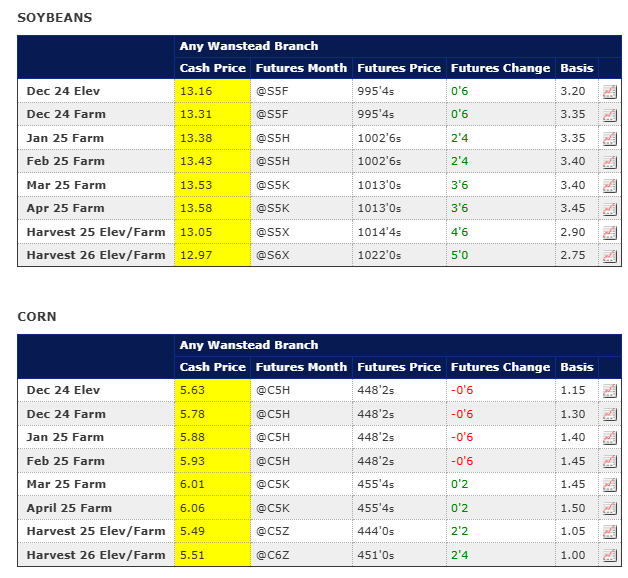The height and width of the screenshot is (578, 628).
Task: Click soybeans Any Wanstead Branch header
Action: coord(249,46)
